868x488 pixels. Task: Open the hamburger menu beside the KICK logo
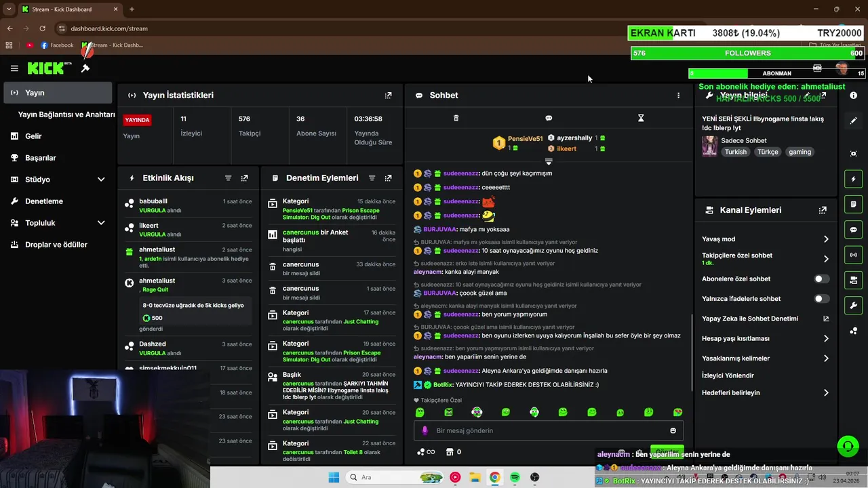(x=14, y=68)
